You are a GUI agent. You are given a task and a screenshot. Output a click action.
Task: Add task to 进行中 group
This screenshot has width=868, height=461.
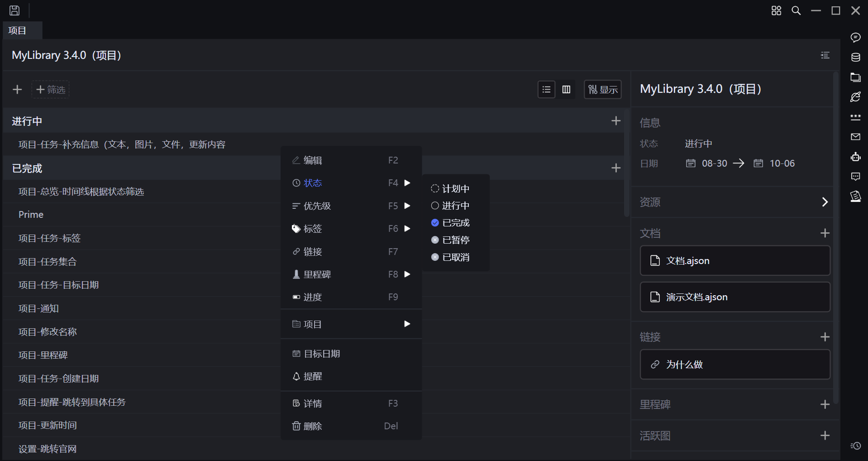pos(616,121)
